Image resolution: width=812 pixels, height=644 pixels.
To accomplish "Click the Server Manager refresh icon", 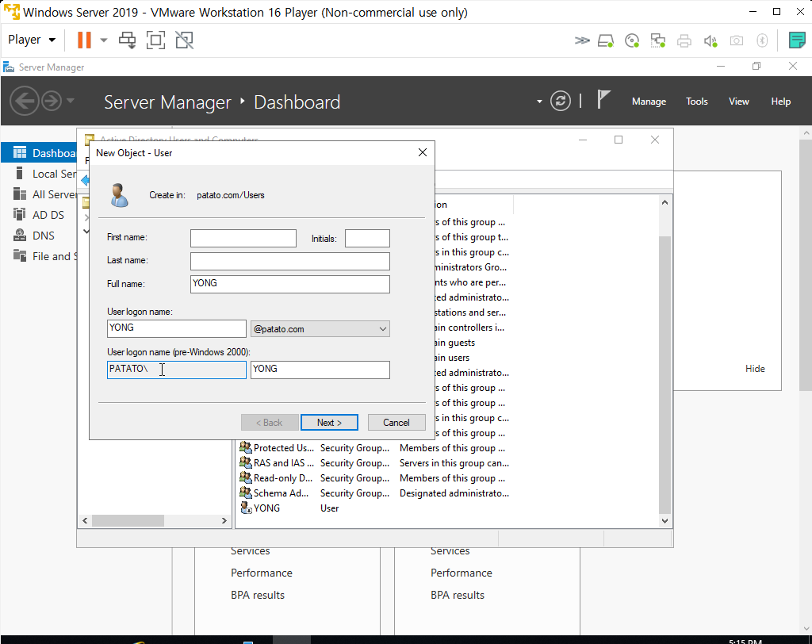I will [561, 101].
